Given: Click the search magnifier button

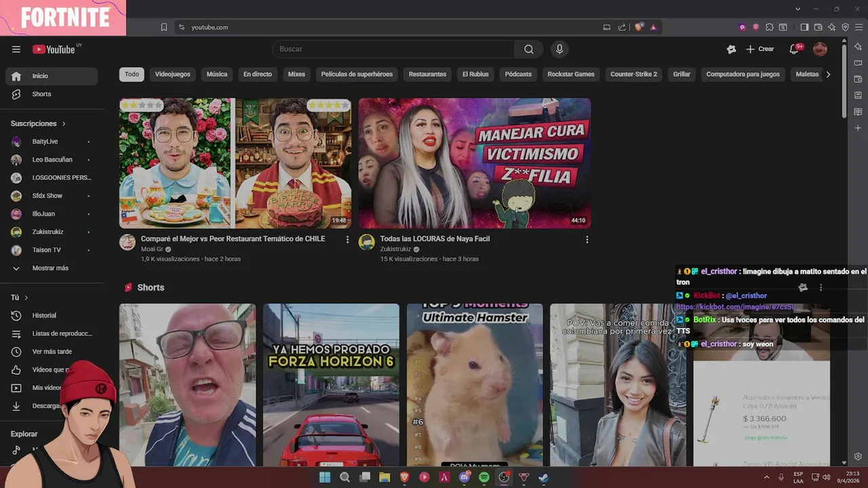Looking at the screenshot, I should [x=529, y=49].
